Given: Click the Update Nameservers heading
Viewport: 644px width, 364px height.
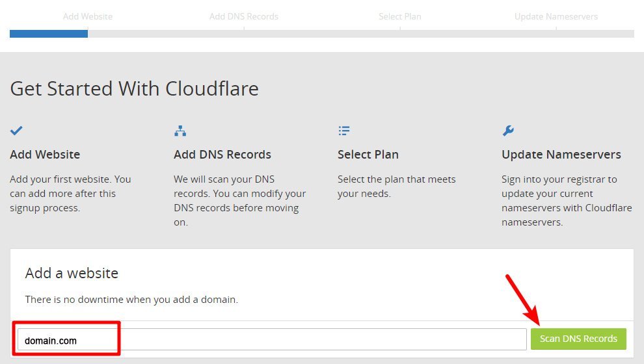Looking at the screenshot, I should [561, 154].
